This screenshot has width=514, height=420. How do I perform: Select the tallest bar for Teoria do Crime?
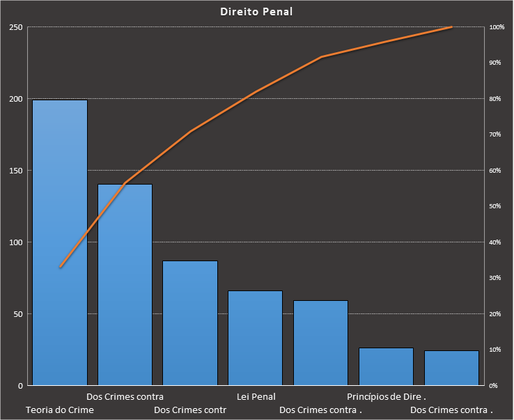coord(60,242)
